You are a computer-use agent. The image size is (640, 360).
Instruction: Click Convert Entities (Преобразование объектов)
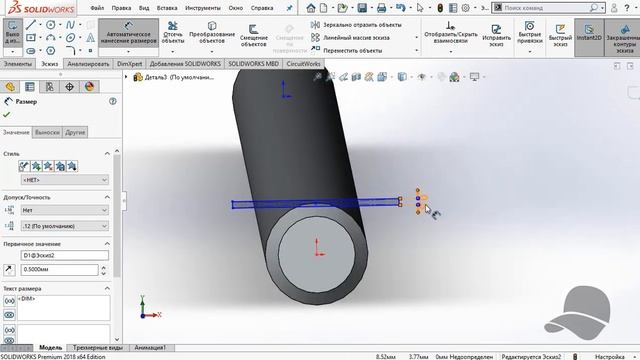point(212,33)
